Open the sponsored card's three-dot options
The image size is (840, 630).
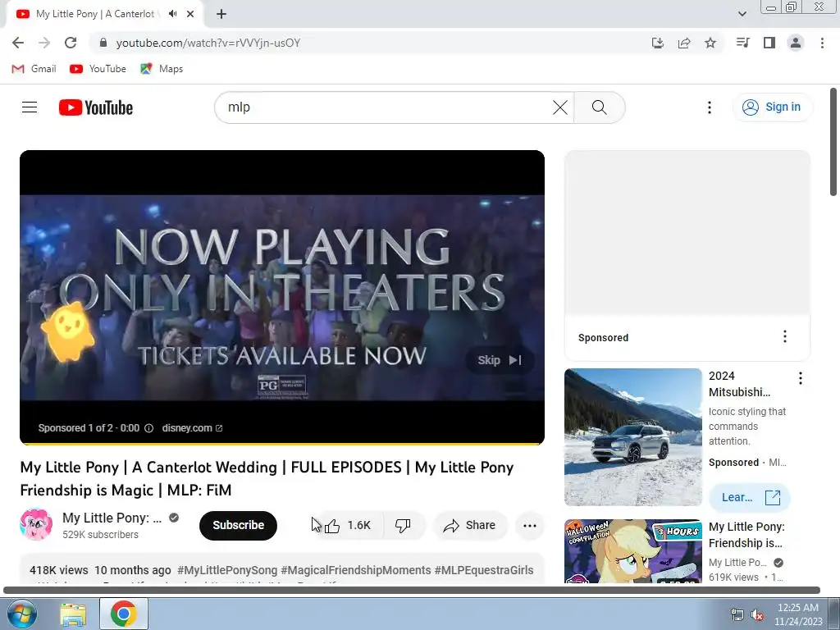point(785,336)
